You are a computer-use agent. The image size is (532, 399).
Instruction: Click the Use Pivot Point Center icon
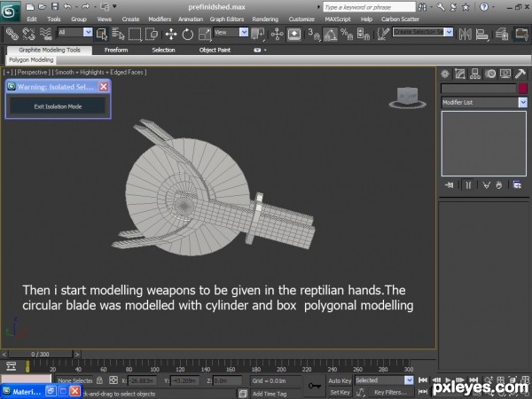coord(257,34)
